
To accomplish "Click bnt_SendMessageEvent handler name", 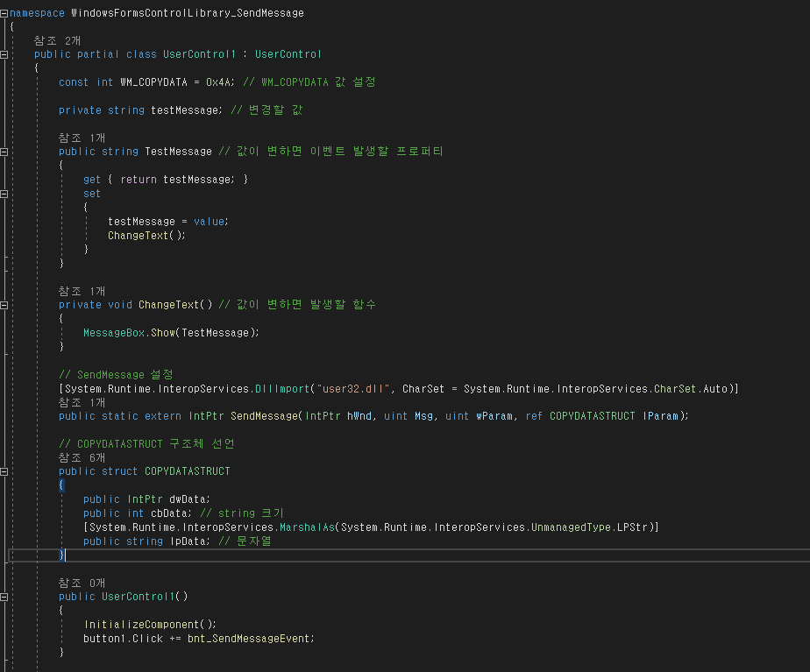I will pos(248,639).
